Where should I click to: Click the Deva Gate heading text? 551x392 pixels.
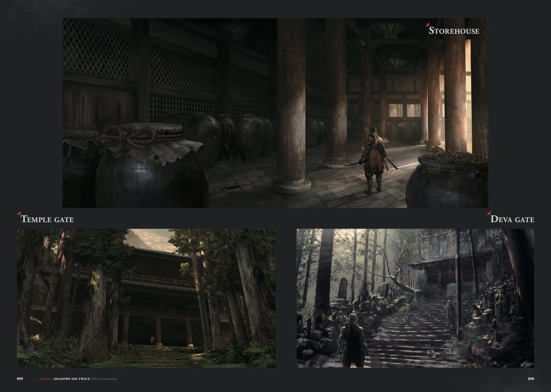tap(512, 219)
